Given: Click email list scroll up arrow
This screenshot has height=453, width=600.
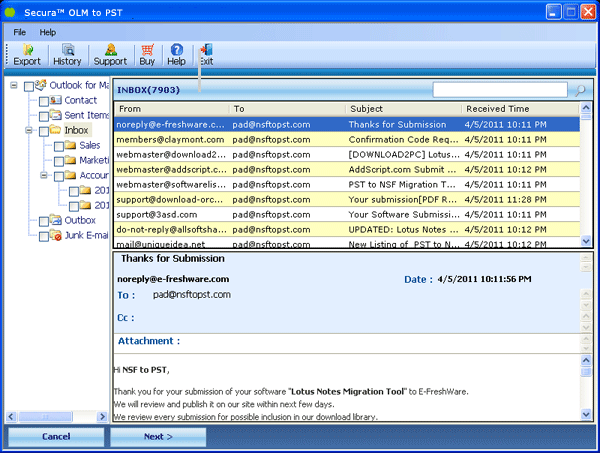Looking at the screenshot, I should tap(586, 108).
